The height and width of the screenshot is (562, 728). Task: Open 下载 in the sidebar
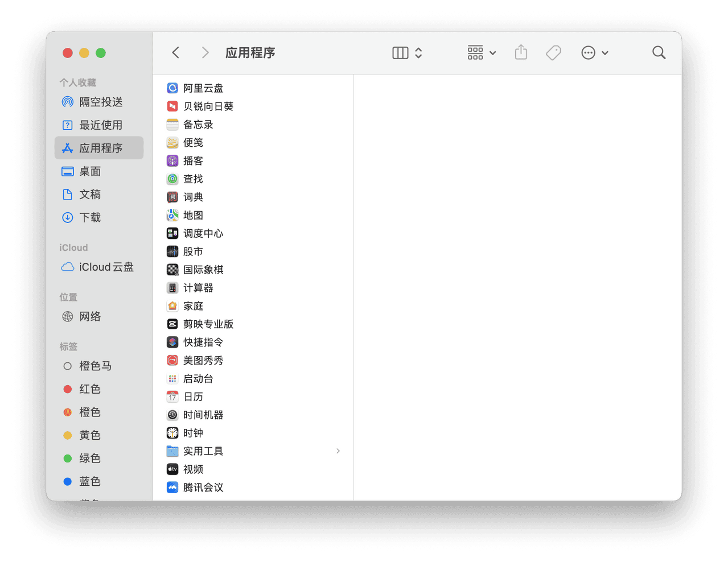(90, 217)
